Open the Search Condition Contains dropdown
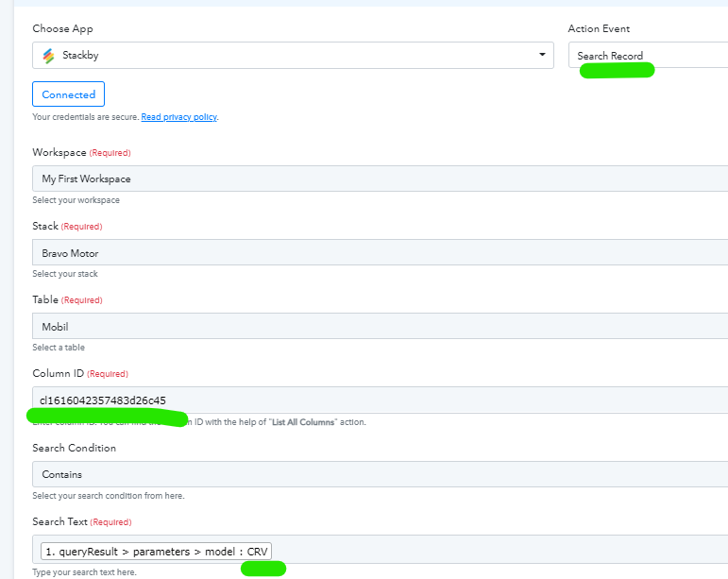Viewport: 728px width, 579px height. pos(380,474)
